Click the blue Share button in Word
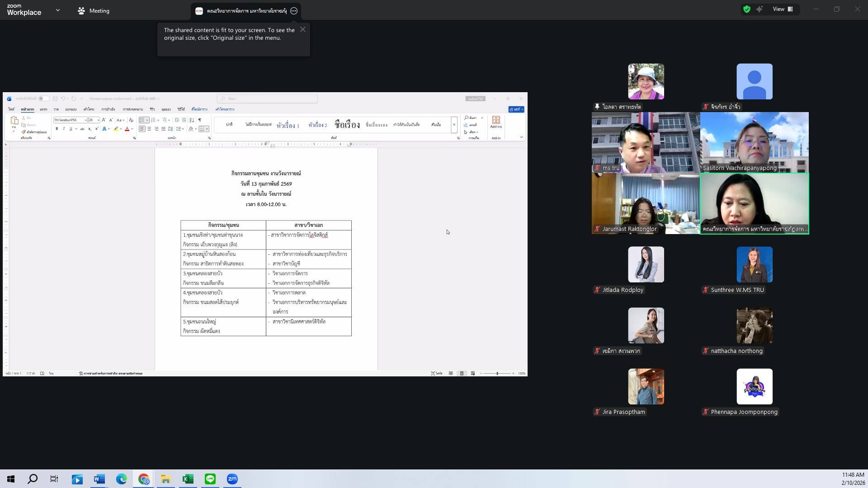This screenshot has width=868, height=488. (x=516, y=109)
